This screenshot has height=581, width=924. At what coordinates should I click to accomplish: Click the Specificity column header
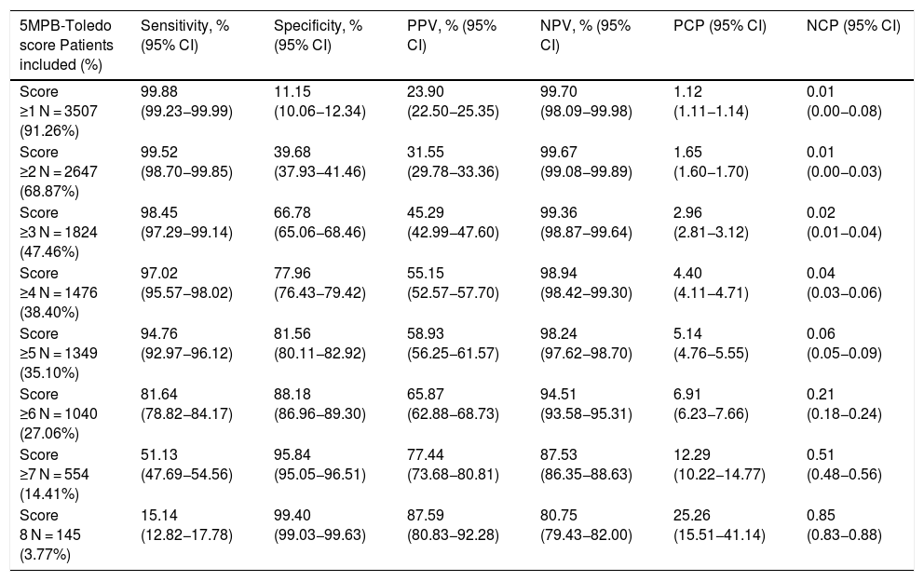(x=319, y=34)
